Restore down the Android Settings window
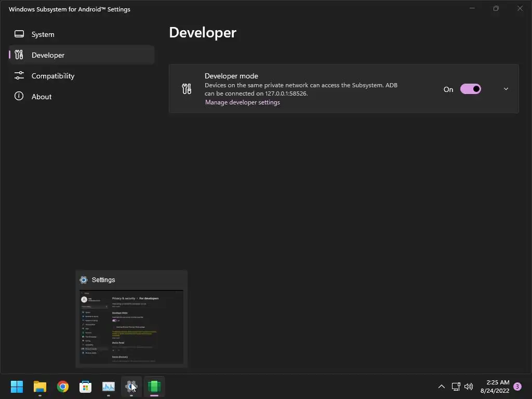This screenshot has width=532, height=399. [496, 8]
